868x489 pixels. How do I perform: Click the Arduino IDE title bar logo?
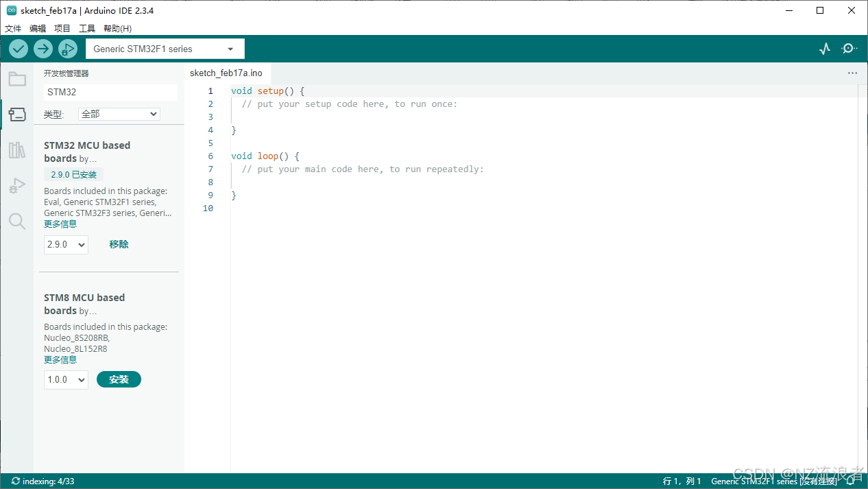click(x=12, y=10)
